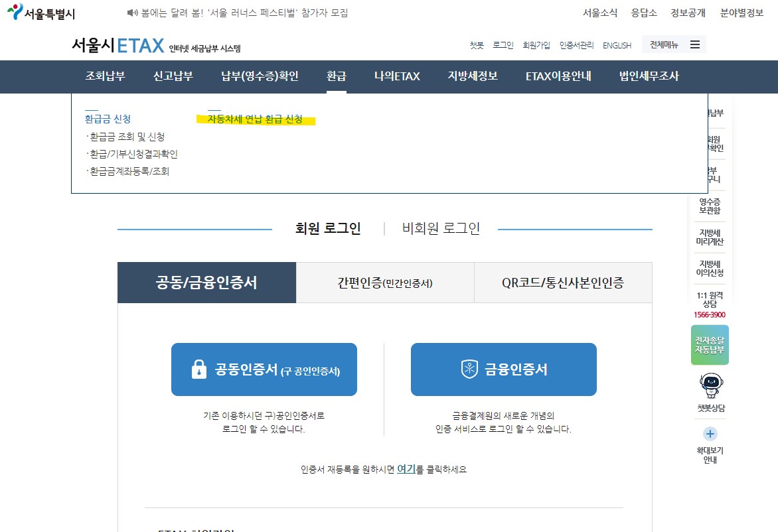Open the 전체메뉴 hamburger menu icon
This screenshot has width=778, height=532.
pyautogui.click(x=695, y=44)
